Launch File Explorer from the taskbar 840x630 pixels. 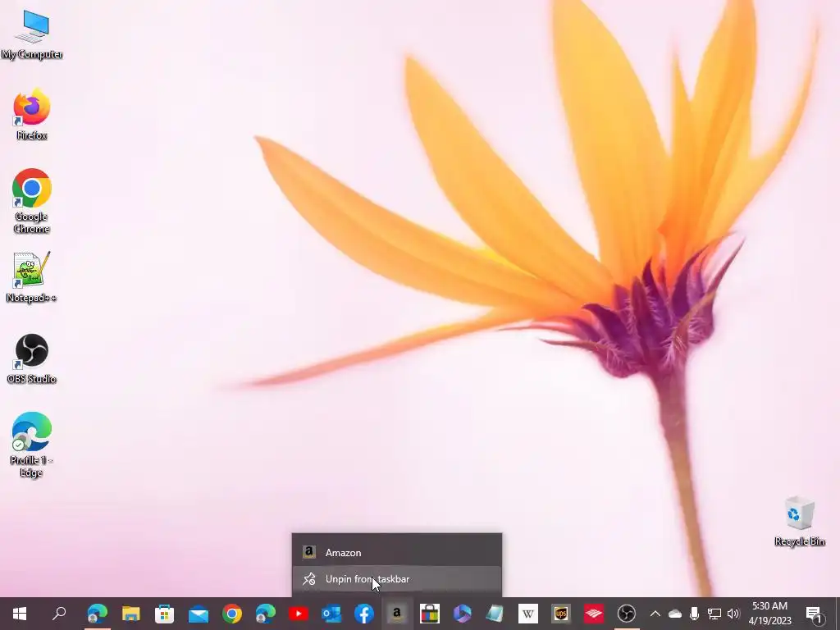pos(130,614)
